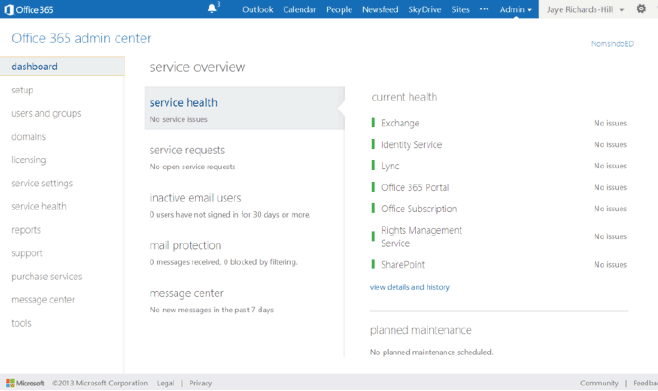Open Outlook from the top navigation
The height and width of the screenshot is (391, 658).
pyautogui.click(x=258, y=9)
